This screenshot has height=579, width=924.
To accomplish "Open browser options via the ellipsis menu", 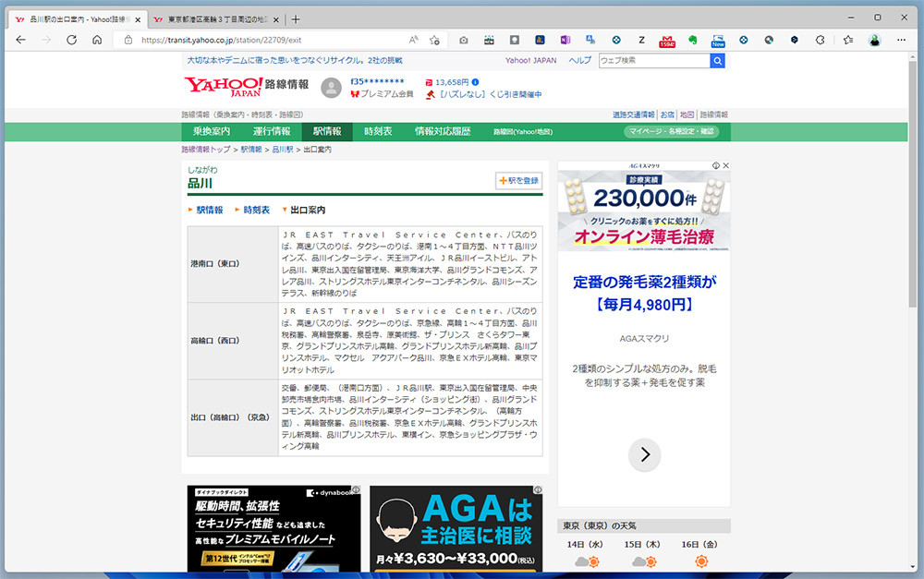I will tap(903, 40).
